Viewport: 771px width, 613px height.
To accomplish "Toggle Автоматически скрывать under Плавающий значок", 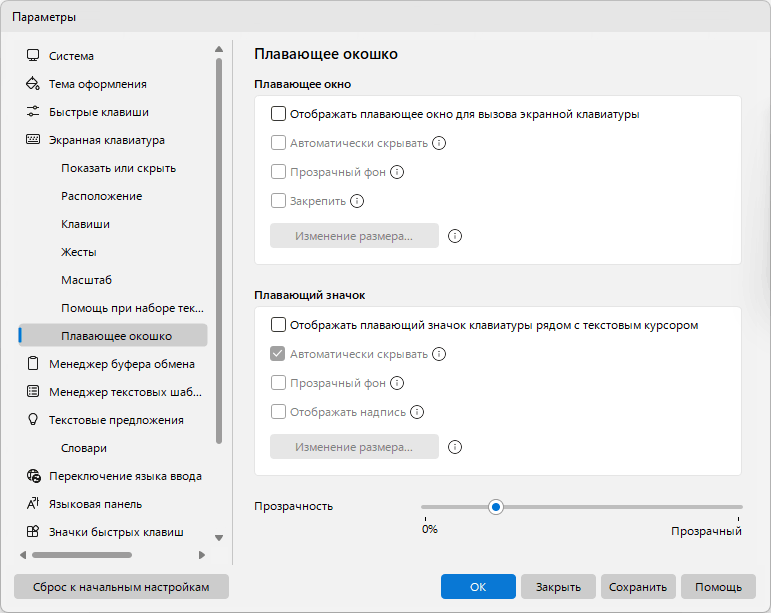I will [278, 354].
